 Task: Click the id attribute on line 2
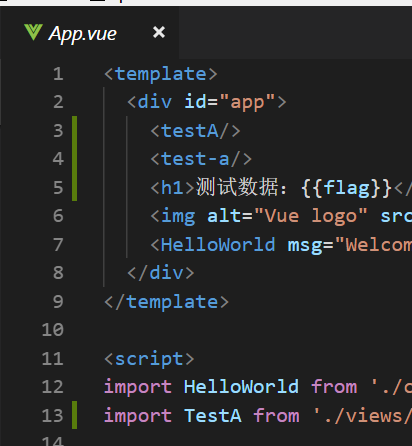[x=195, y=102]
